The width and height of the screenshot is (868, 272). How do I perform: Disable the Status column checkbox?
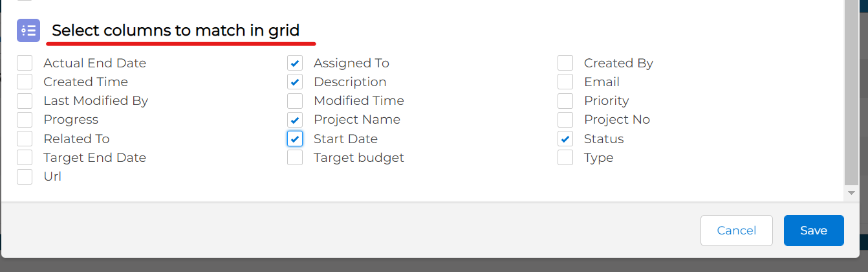click(565, 139)
